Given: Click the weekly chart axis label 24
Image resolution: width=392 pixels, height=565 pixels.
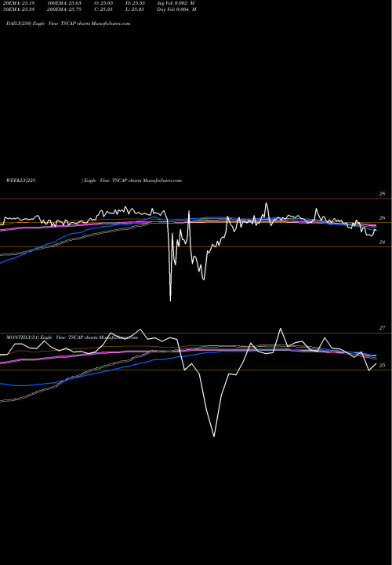Looking at the screenshot, I should point(382,242).
